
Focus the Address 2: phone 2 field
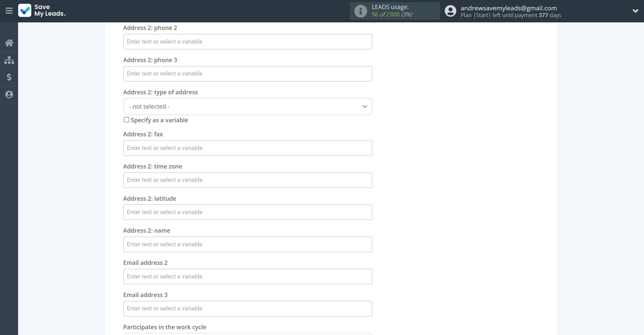pos(248,42)
